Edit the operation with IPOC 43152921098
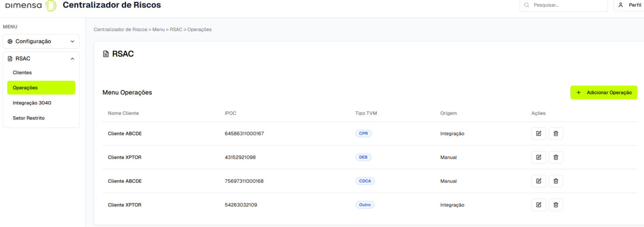The width and height of the screenshot is (644, 227). tap(538, 158)
